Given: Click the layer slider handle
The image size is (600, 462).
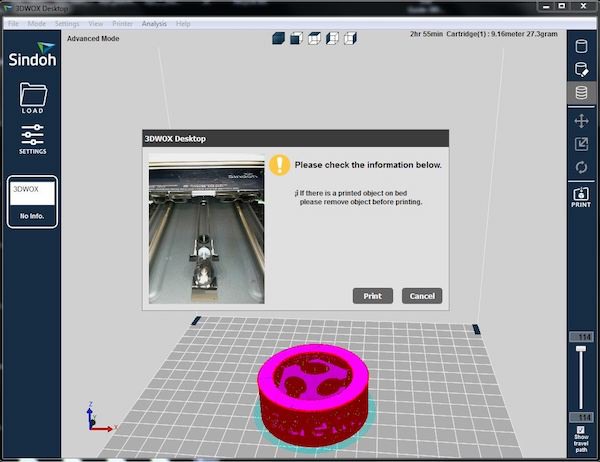Looking at the screenshot, I should 581,348.
